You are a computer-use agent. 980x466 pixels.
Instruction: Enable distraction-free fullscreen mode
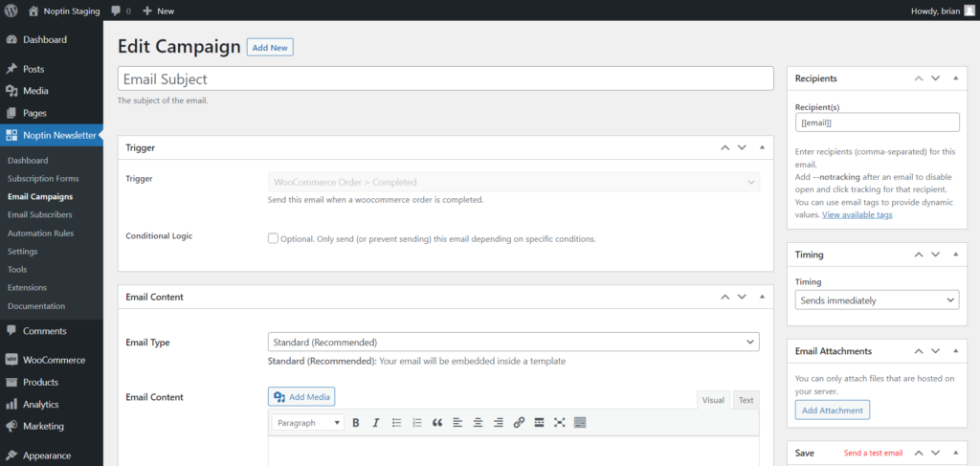[x=559, y=423]
